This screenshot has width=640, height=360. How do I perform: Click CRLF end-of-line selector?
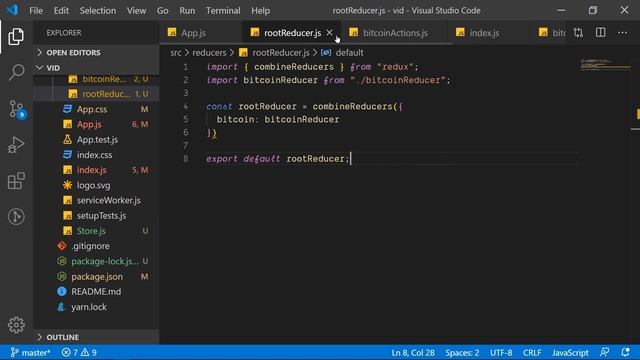pos(532,352)
